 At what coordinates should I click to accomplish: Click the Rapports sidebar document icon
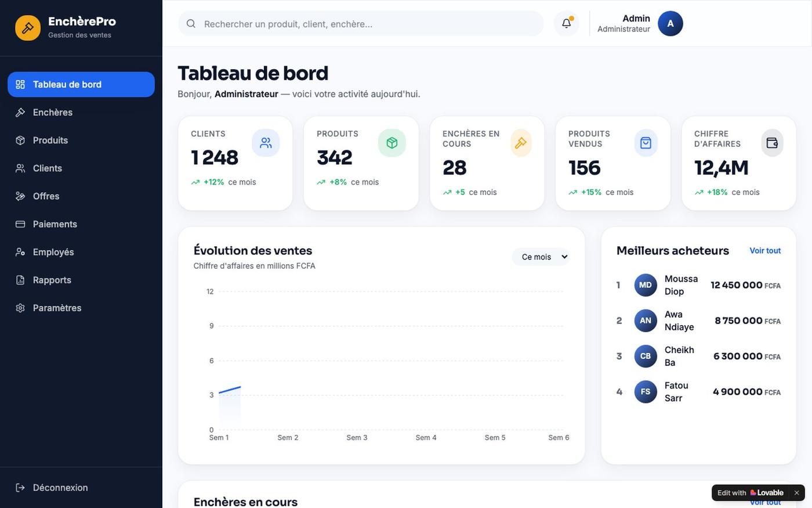click(x=20, y=280)
